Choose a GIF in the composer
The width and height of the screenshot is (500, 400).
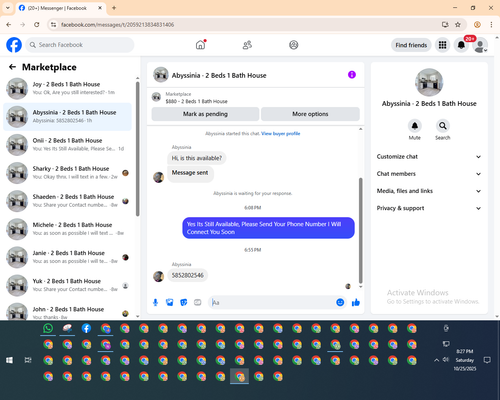198,302
